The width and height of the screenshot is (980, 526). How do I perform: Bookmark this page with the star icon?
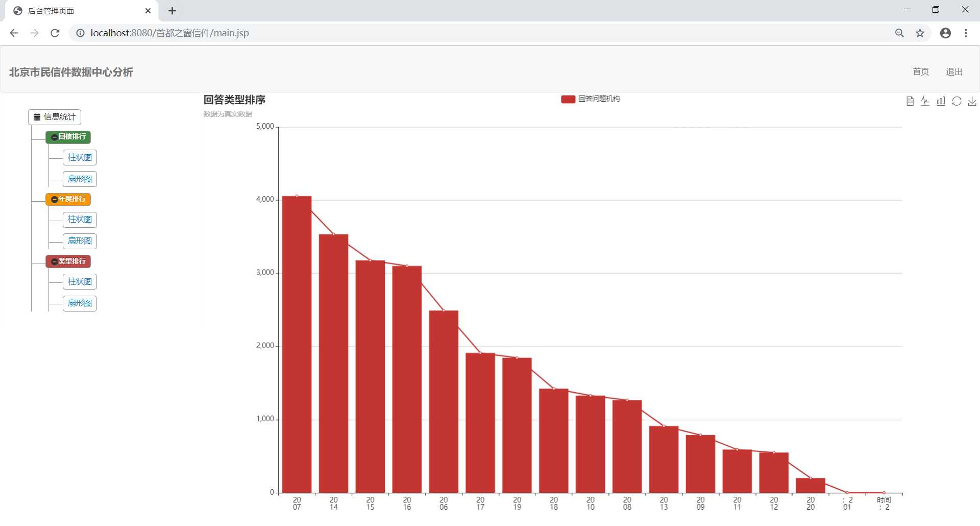[920, 33]
